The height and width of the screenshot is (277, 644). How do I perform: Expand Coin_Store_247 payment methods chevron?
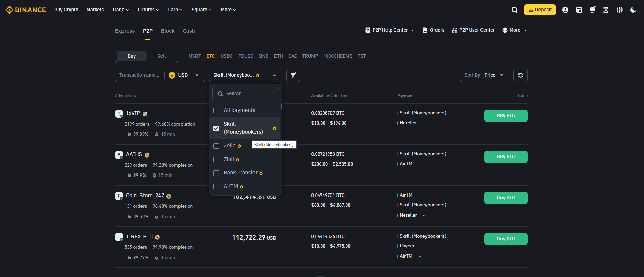click(424, 216)
